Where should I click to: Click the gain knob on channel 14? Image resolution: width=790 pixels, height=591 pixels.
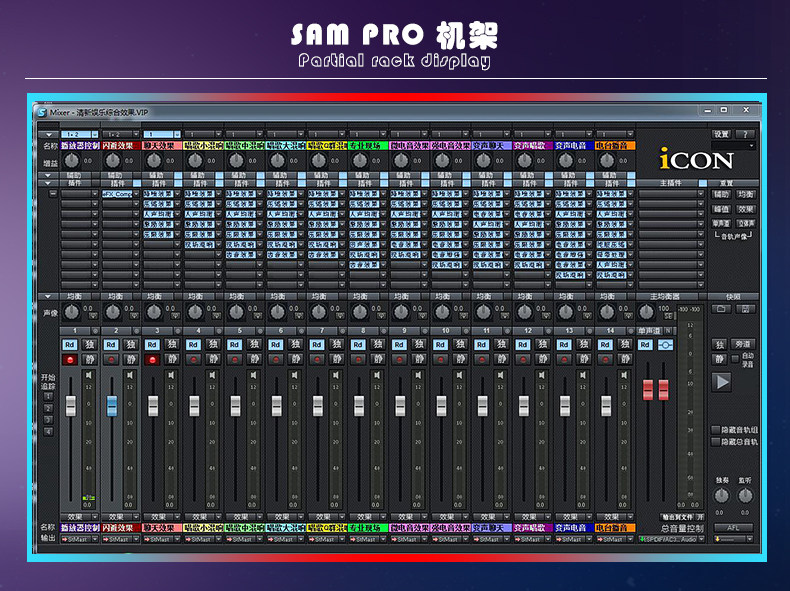pyautogui.click(x=607, y=161)
